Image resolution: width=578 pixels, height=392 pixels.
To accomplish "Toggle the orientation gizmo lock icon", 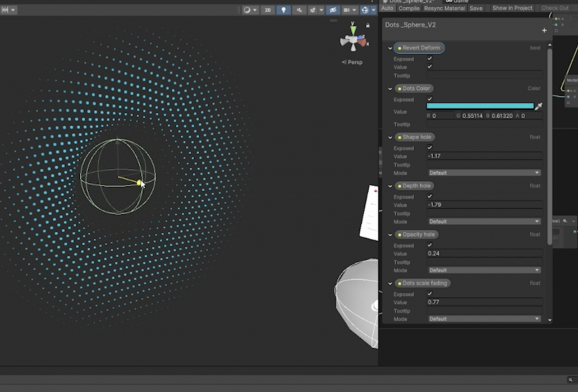I will click(x=368, y=25).
